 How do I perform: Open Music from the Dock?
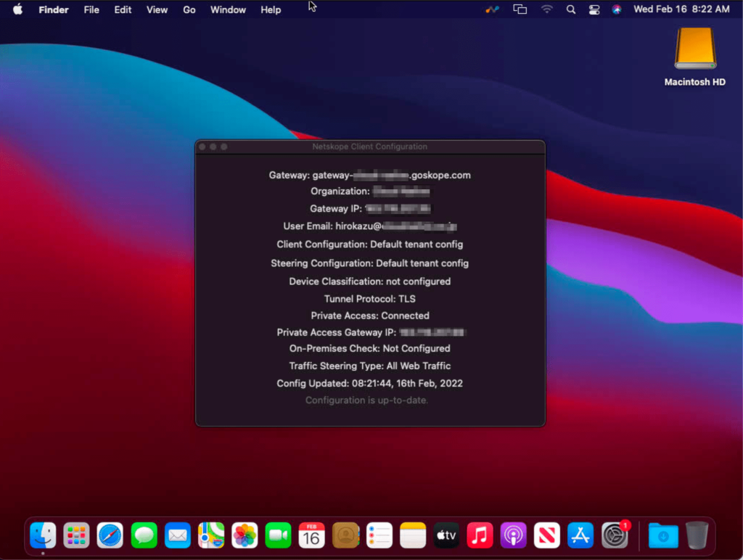click(480, 535)
